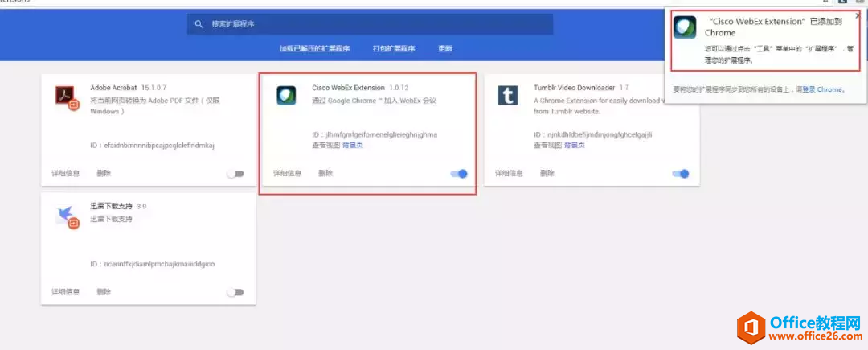Click the 迅雷下载支持 ID string
This screenshot has width=868, height=350.
pyautogui.click(x=153, y=264)
